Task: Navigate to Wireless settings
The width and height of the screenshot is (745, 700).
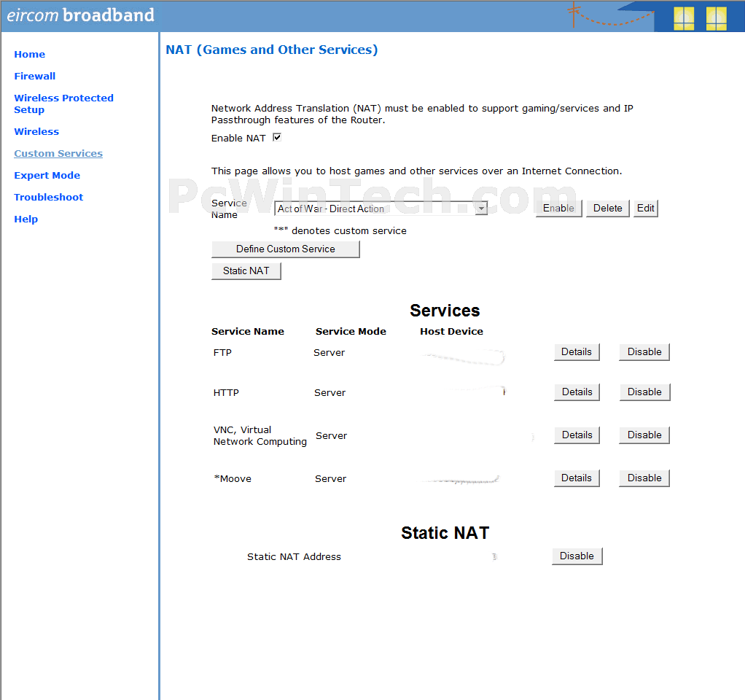Action: (36, 132)
